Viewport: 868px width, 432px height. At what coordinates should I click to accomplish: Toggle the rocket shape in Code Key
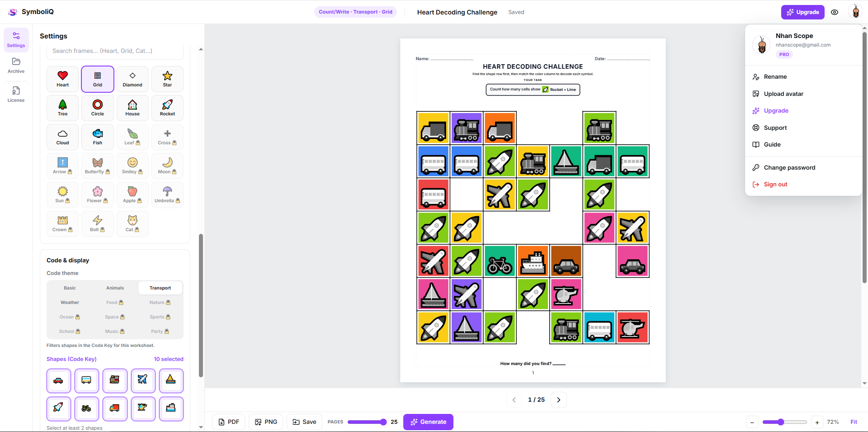coord(58,408)
